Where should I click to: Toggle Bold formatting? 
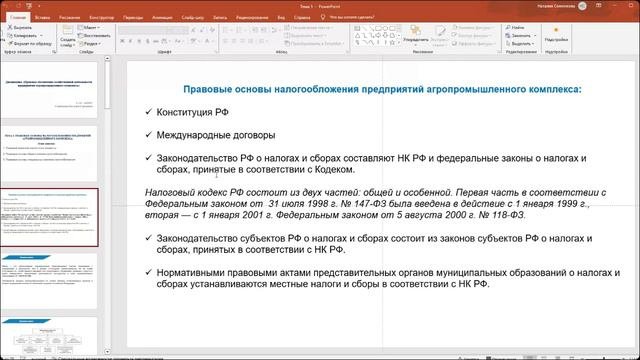click(122, 41)
